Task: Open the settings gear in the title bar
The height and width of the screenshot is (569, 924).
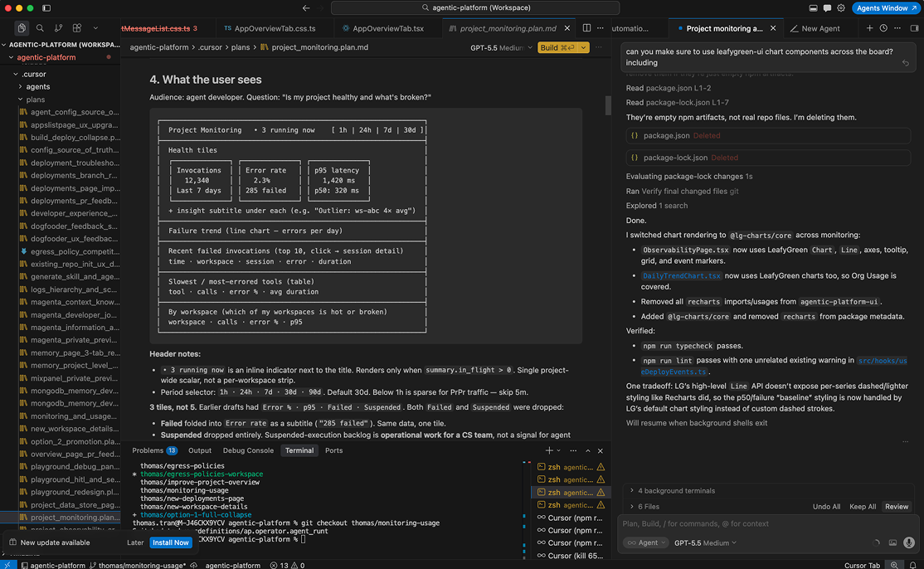Action: click(x=841, y=8)
